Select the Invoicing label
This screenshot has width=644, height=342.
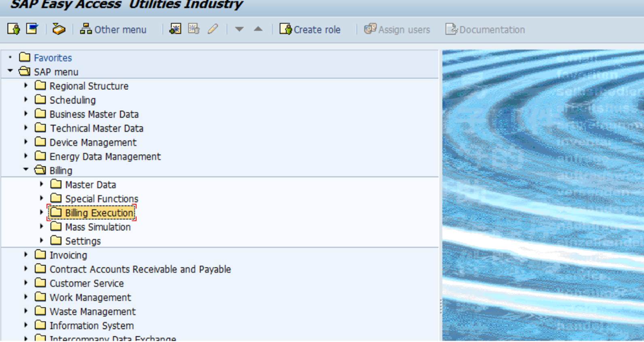pyautogui.click(x=68, y=255)
